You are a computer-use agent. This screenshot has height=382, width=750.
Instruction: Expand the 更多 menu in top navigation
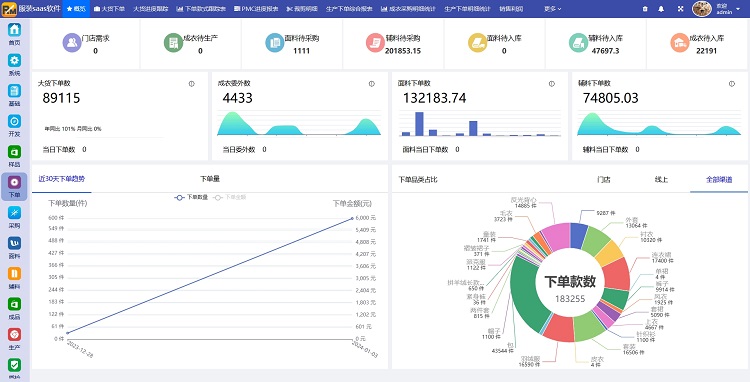(552, 9)
